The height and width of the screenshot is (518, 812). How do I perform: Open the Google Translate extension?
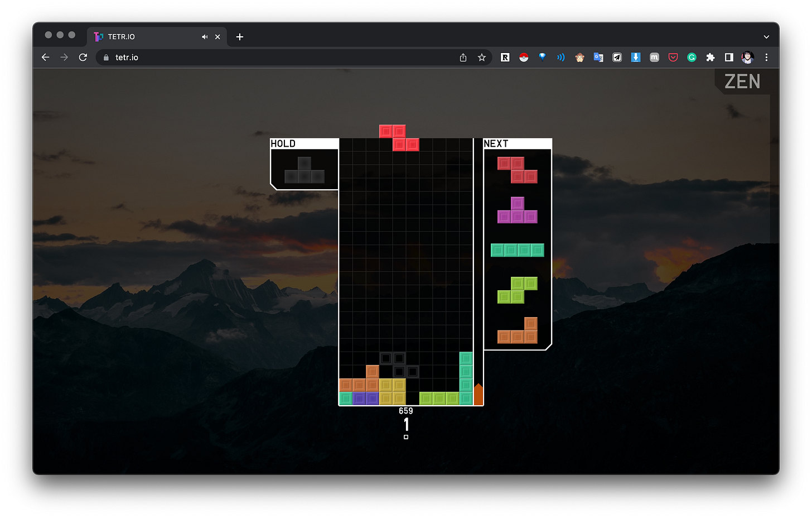pyautogui.click(x=598, y=57)
